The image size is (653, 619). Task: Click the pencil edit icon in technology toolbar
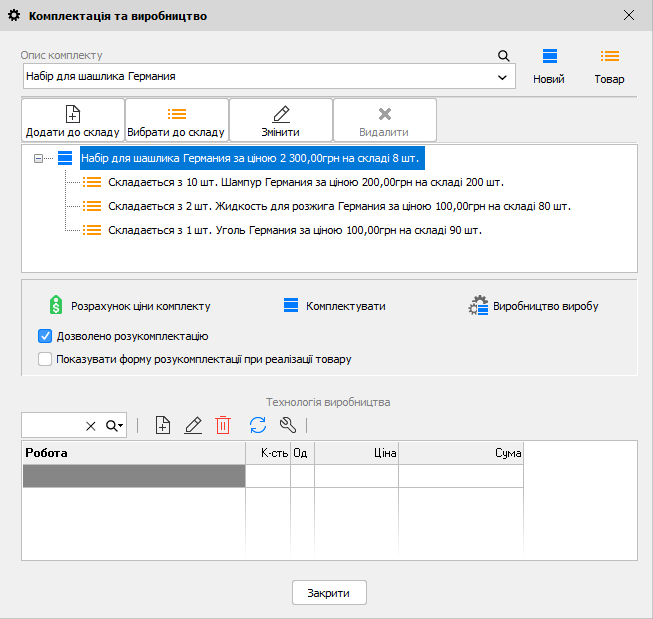(193, 425)
